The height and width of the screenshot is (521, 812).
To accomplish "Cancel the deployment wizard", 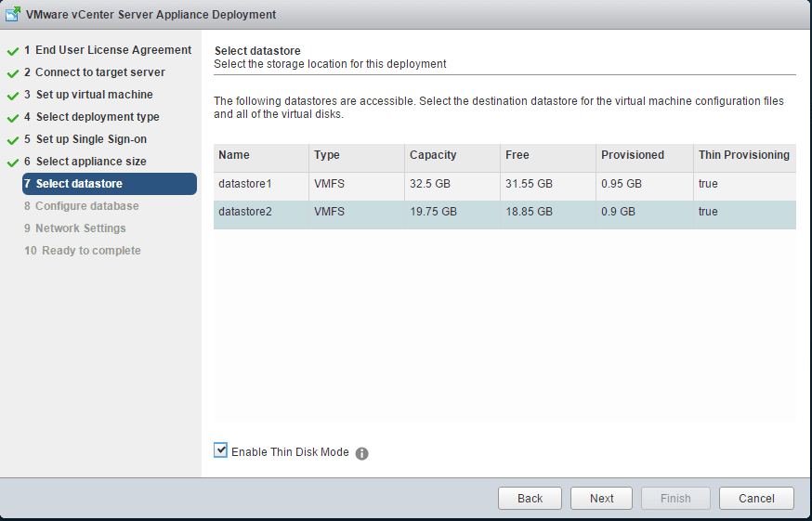I will [756, 498].
